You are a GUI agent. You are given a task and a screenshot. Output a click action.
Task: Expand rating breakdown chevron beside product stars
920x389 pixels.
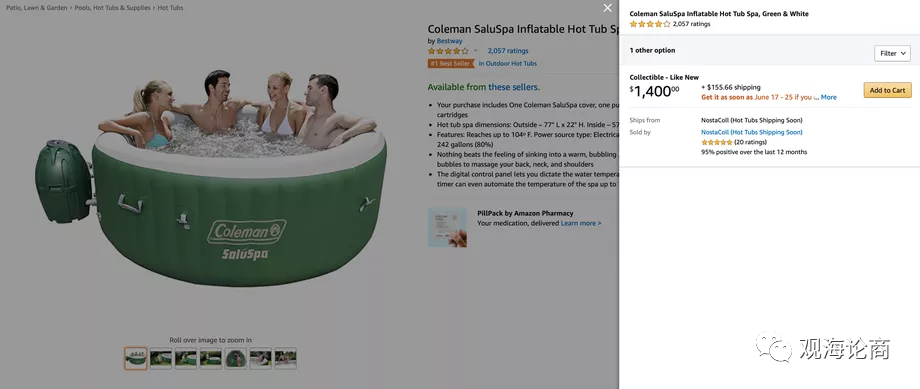click(475, 51)
